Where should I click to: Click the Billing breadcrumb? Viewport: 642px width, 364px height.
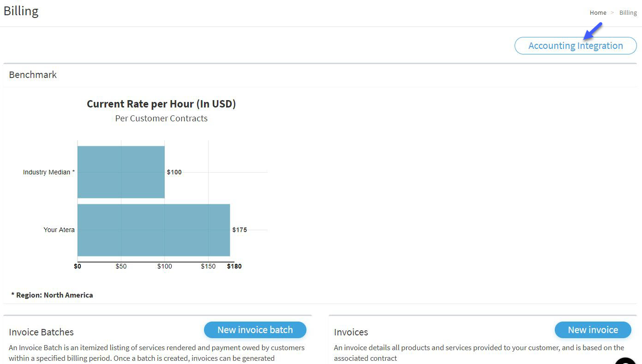(628, 12)
